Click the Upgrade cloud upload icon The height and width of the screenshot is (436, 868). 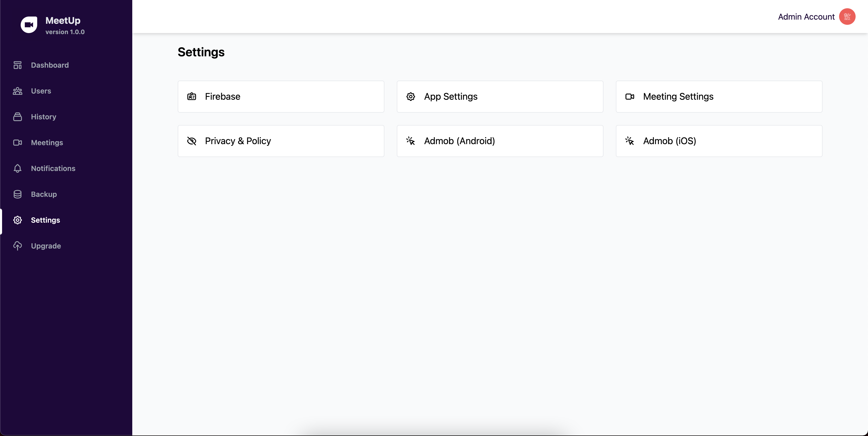pos(18,246)
